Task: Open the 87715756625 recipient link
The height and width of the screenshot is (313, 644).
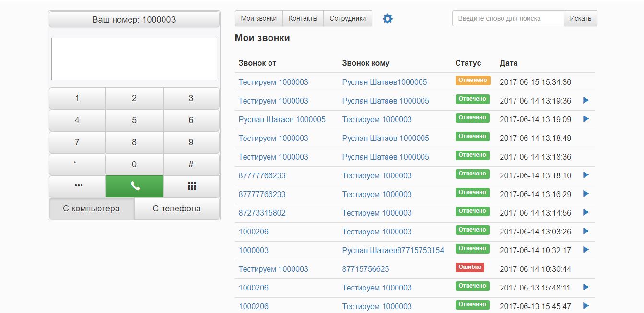Action: click(365, 269)
